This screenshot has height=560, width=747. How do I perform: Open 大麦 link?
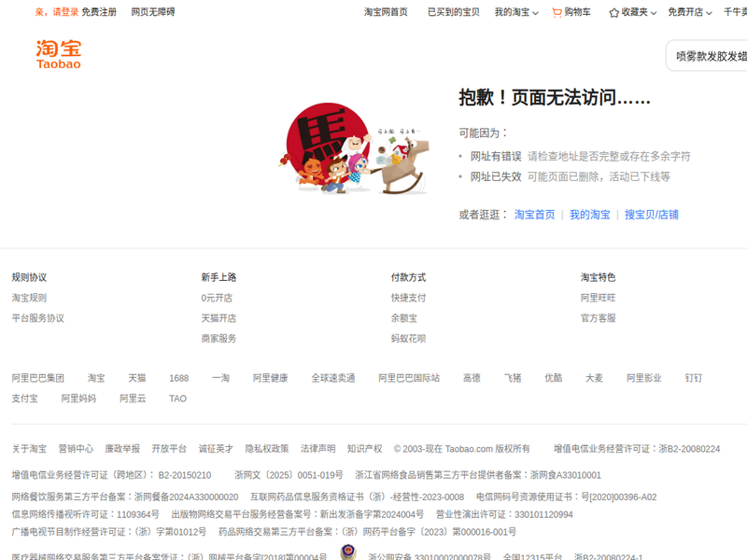[x=595, y=378]
